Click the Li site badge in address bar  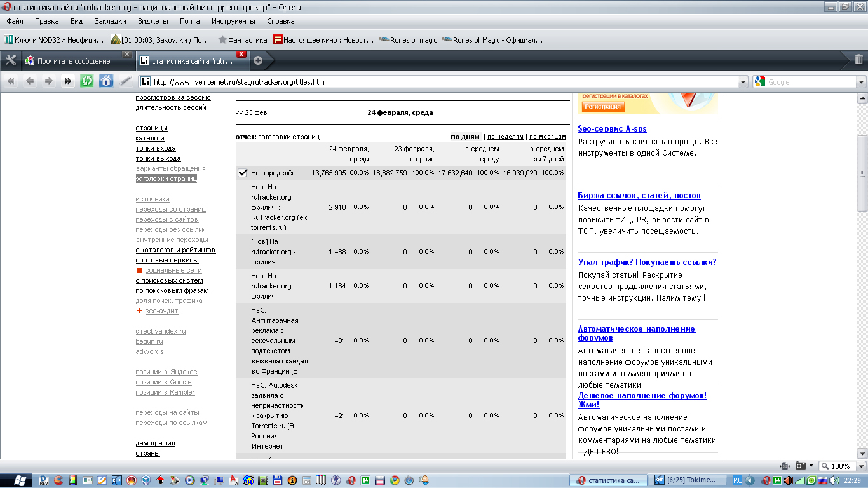point(146,82)
